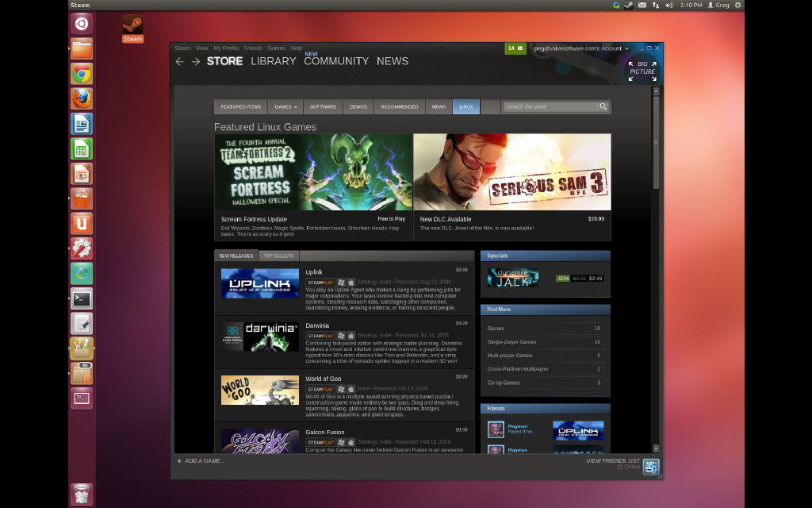Open the Linux tab in store navigation
Image resolution: width=812 pixels, height=508 pixels.
coord(466,107)
